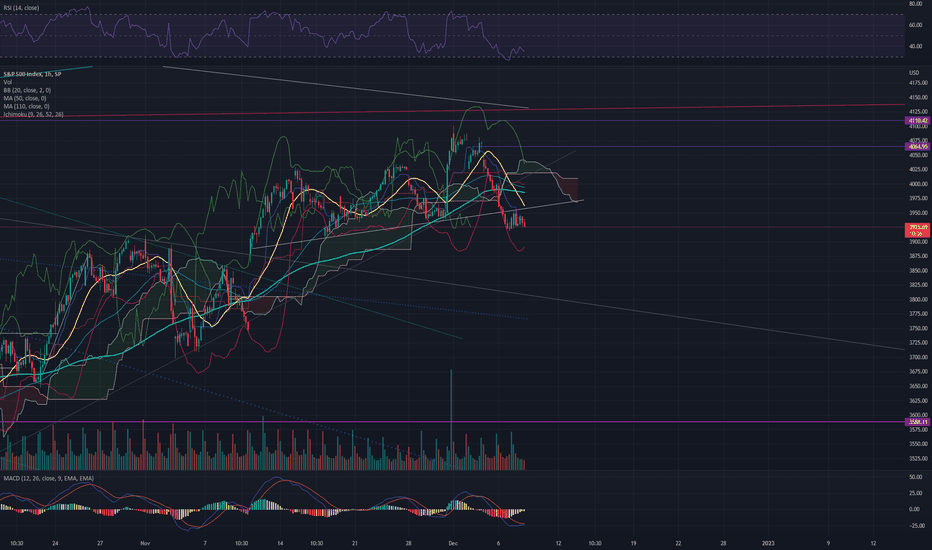932x550 pixels.
Task: Click the RSI (14, close) indicator label
Action: [x=21, y=8]
